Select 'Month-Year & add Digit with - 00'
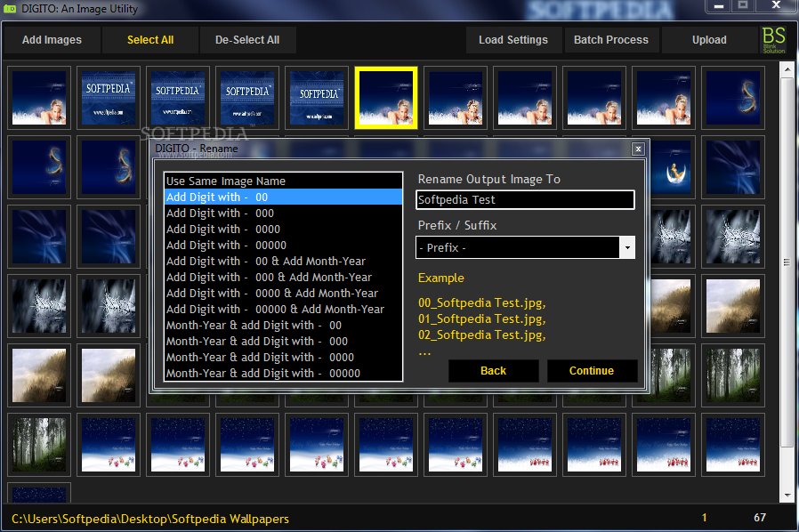 [283, 325]
